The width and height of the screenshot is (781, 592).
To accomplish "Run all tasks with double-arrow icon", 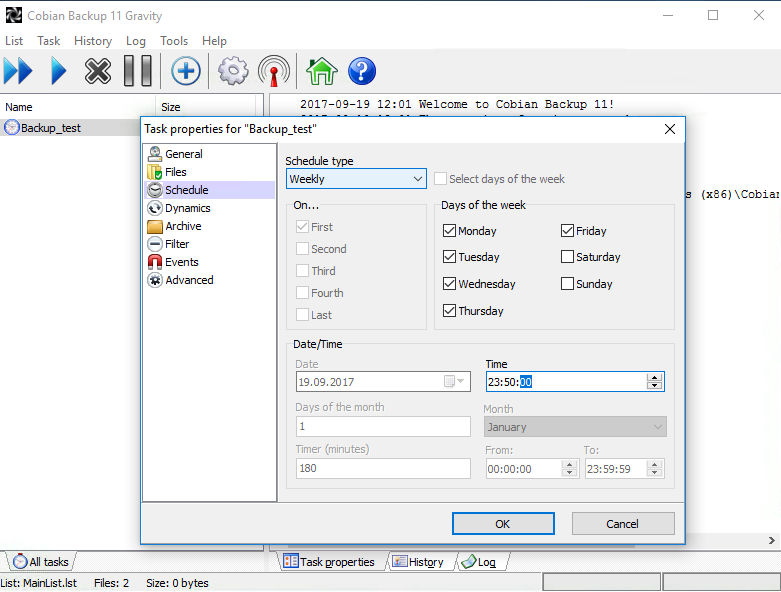I will pyautogui.click(x=18, y=71).
